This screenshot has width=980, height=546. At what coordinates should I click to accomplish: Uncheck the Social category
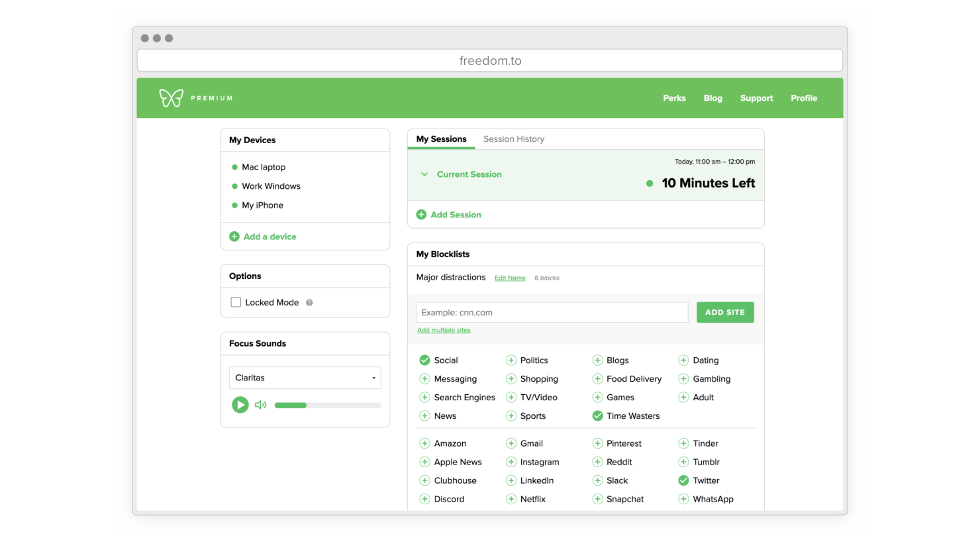pyautogui.click(x=424, y=360)
